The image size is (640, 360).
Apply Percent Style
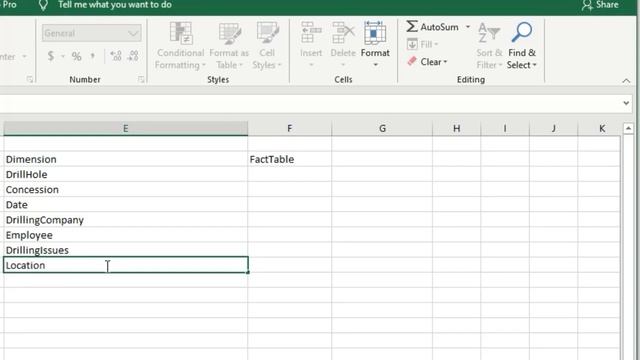coord(76,56)
